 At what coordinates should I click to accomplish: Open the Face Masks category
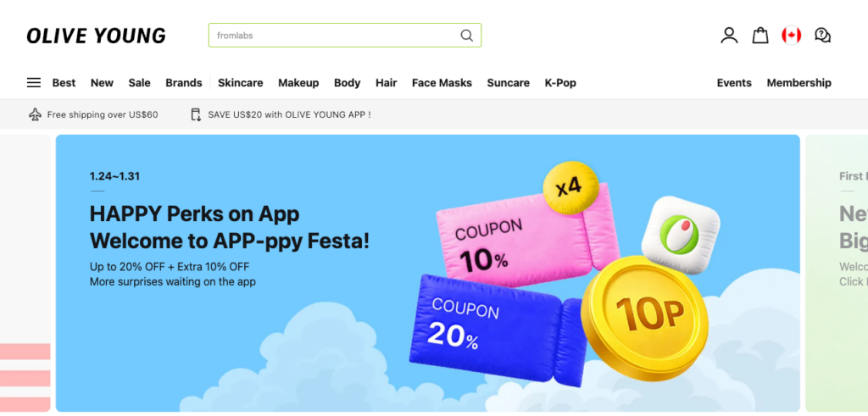pyautogui.click(x=442, y=83)
